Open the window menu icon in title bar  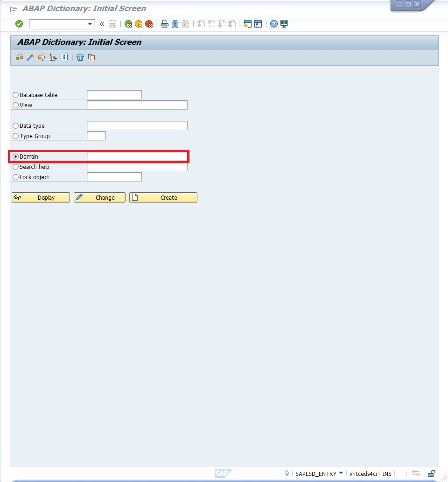[x=14, y=9]
